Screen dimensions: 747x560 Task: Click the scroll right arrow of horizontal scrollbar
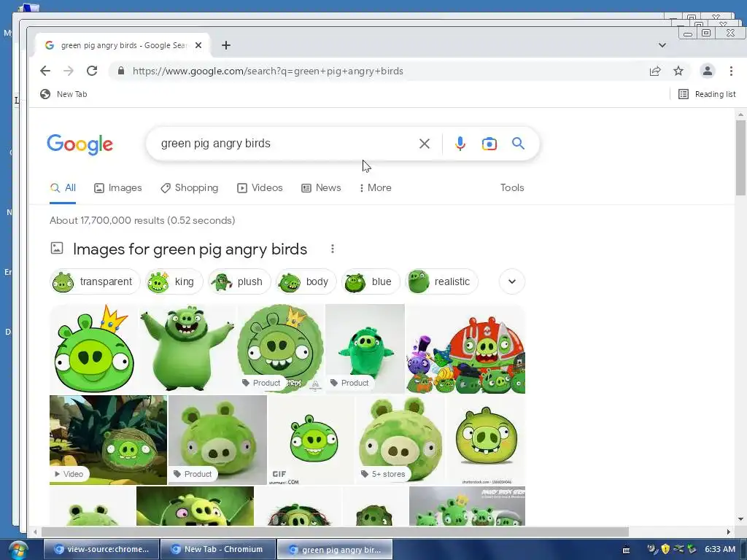[x=728, y=532]
